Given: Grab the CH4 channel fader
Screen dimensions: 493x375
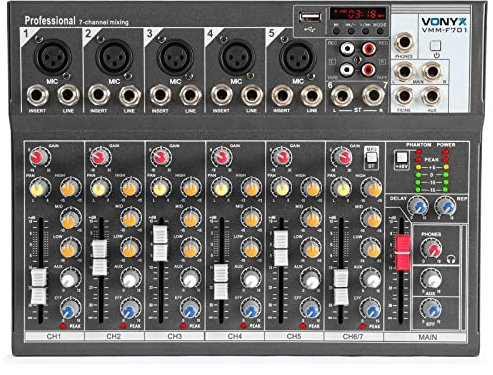Looking at the screenshot, I should click(x=221, y=282).
